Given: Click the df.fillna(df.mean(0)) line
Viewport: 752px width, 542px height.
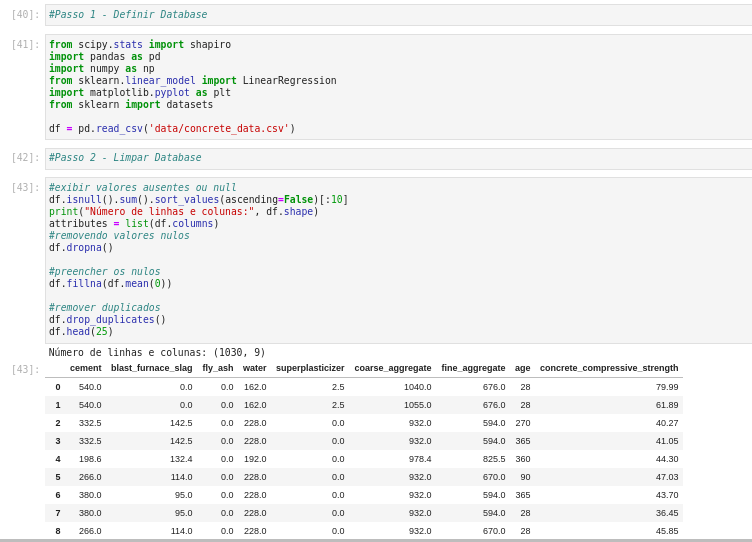Looking at the screenshot, I should tap(110, 283).
